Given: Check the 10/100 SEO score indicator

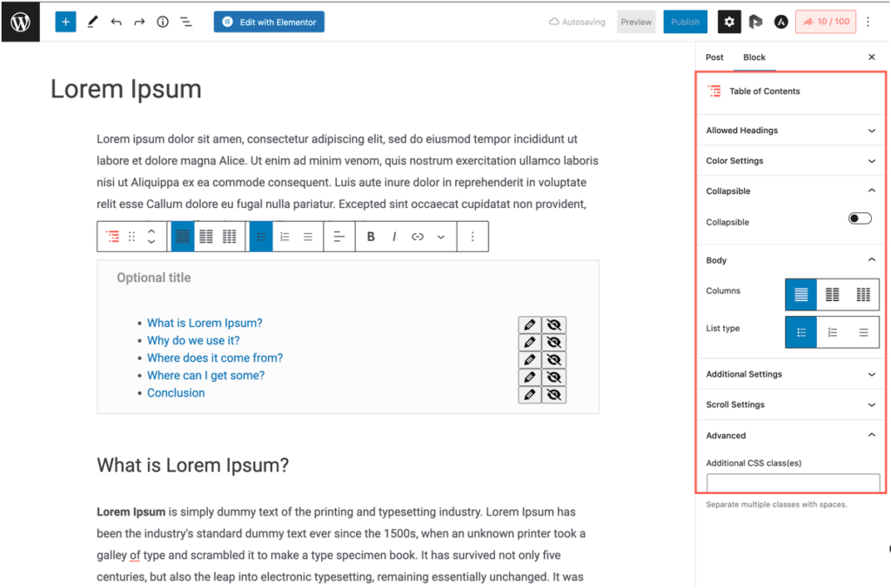Looking at the screenshot, I should click(x=825, y=21).
